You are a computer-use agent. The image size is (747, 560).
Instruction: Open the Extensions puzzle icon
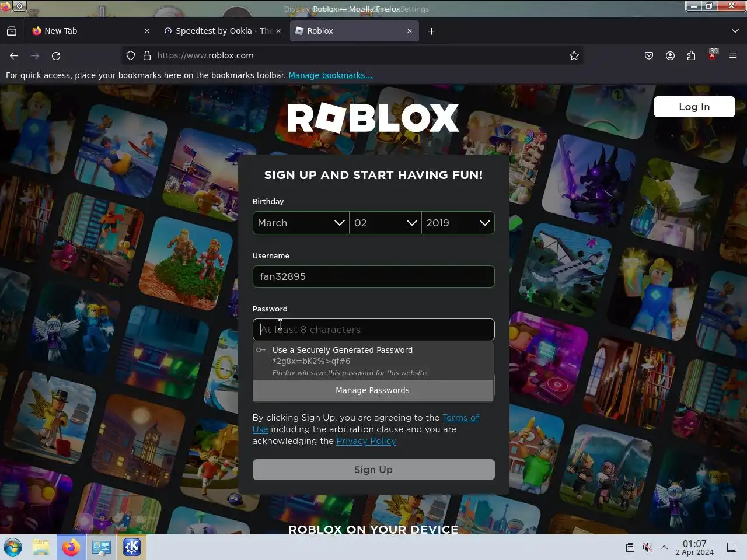691,55
